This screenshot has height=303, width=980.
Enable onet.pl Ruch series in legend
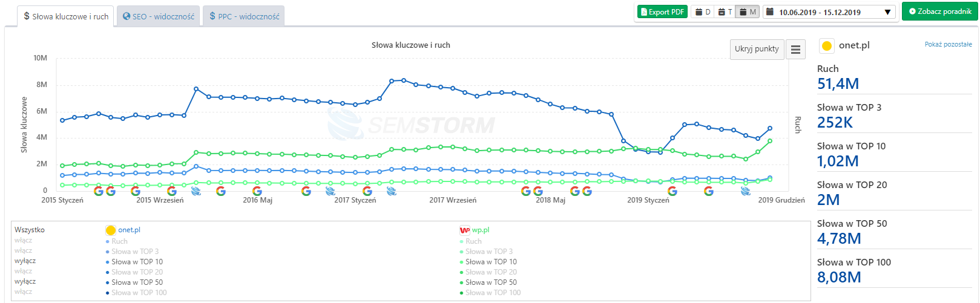point(119,241)
